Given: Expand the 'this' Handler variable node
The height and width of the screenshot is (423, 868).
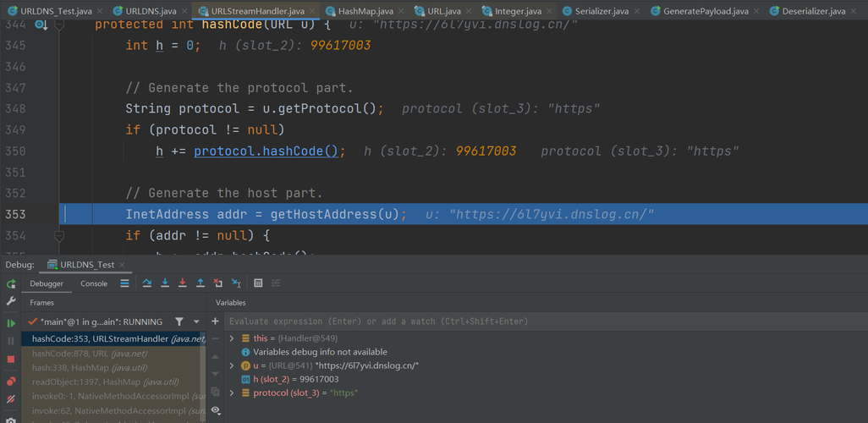Looking at the screenshot, I should [x=233, y=338].
